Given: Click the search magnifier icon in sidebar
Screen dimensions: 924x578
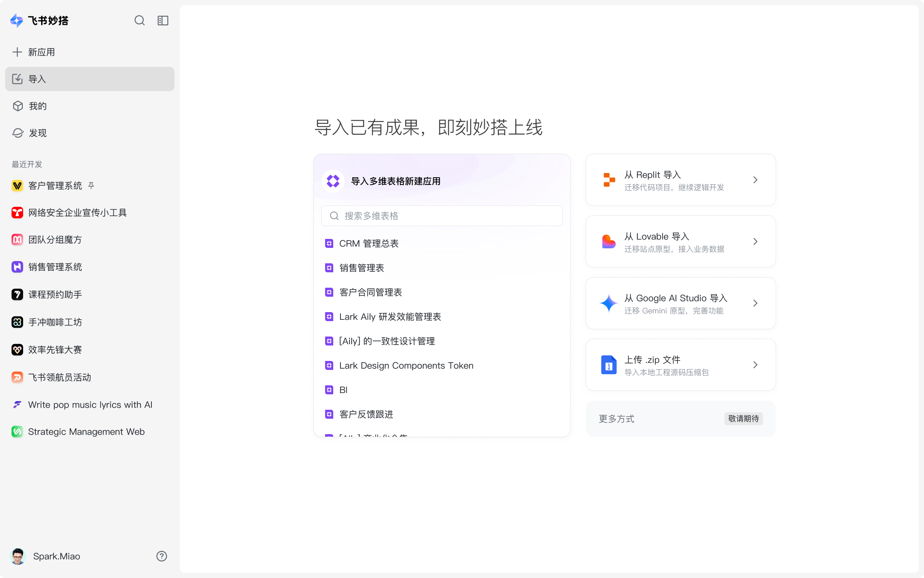Looking at the screenshot, I should click(x=139, y=21).
